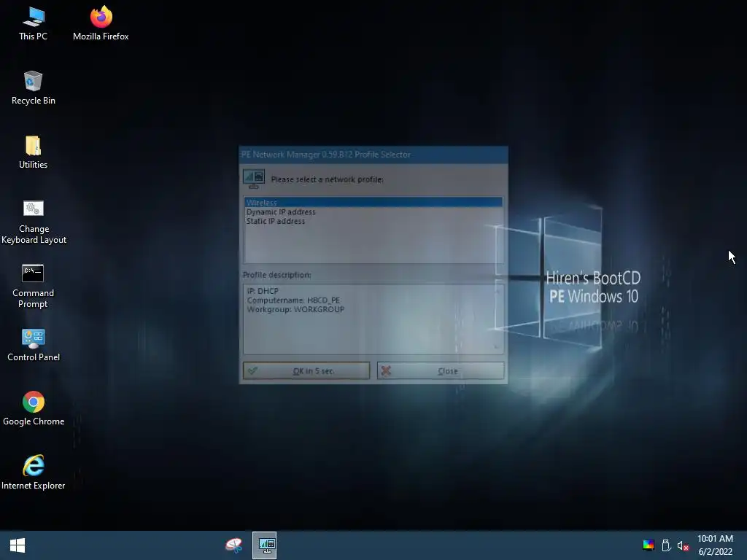
Task: Select PE Network Manager taskbar button
Action: [x=264, y=545]
